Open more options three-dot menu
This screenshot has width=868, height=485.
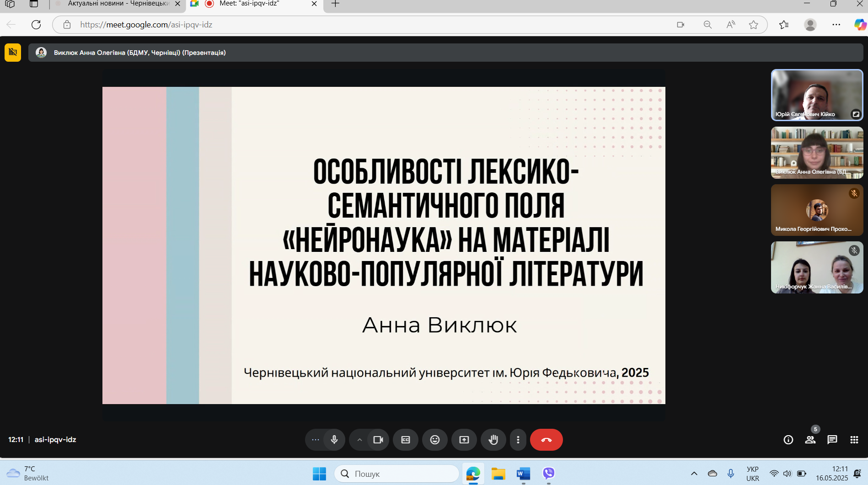(518, 440)
